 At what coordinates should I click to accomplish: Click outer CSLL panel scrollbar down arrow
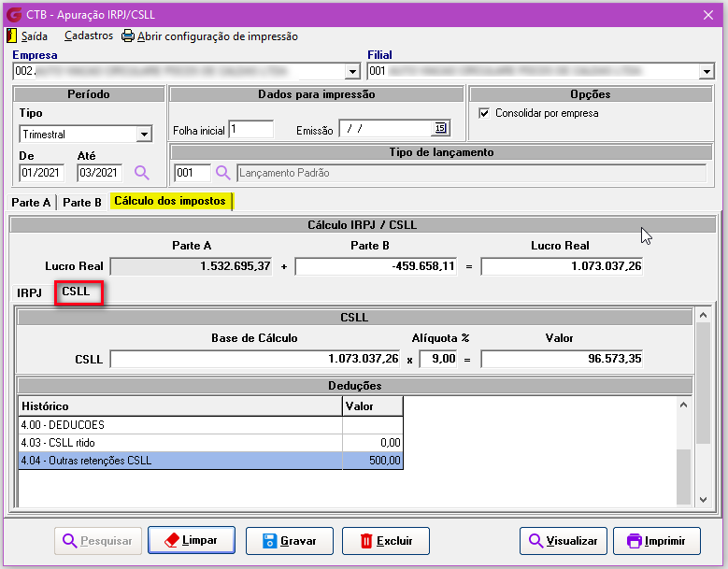(x=703, y=500)
